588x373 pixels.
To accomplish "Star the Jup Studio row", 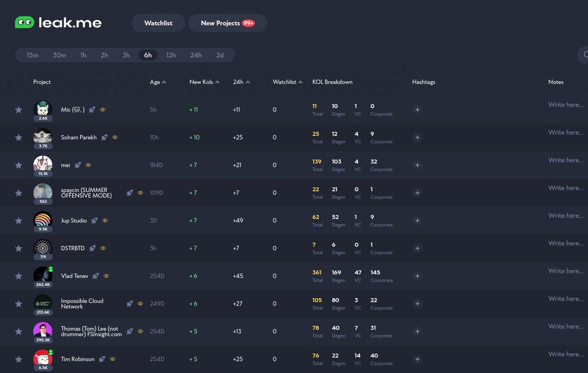I will pyautogui.click(x=19, y=221).
